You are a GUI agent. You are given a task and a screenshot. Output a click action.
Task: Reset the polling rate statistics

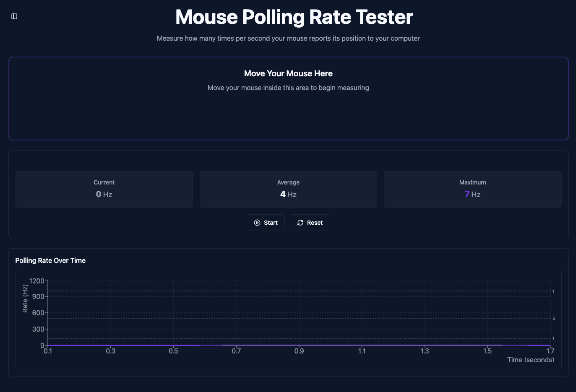click(310, 223)
